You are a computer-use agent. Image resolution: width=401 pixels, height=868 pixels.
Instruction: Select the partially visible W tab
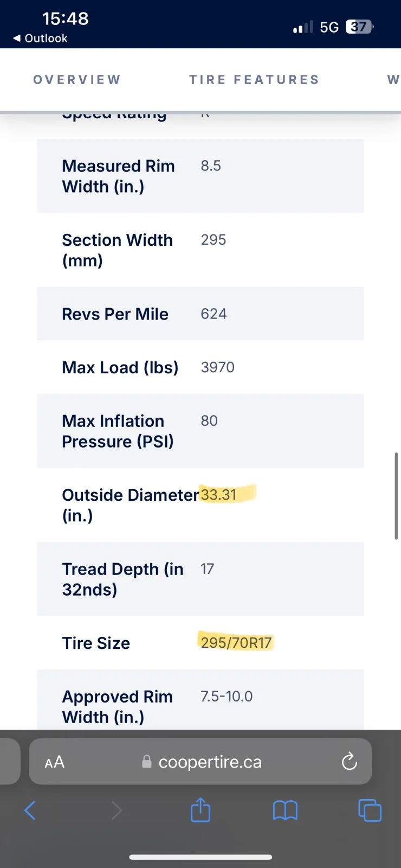394,80
